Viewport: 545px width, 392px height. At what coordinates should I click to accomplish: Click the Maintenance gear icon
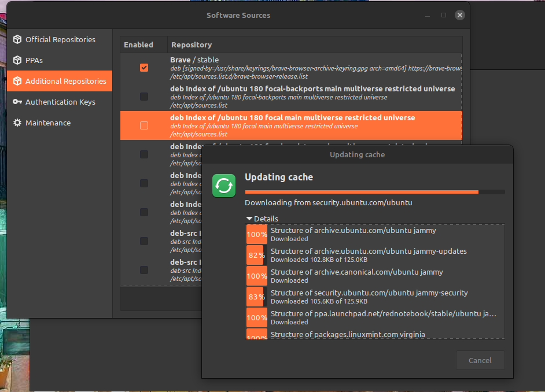[17, 123]
